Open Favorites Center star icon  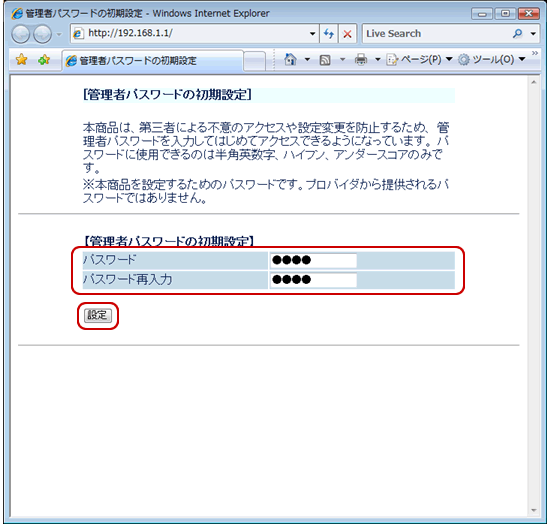coord(21,60)
